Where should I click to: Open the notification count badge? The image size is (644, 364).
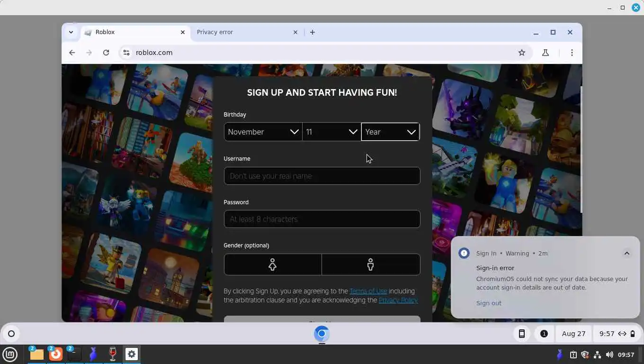(x=544, y=334)
